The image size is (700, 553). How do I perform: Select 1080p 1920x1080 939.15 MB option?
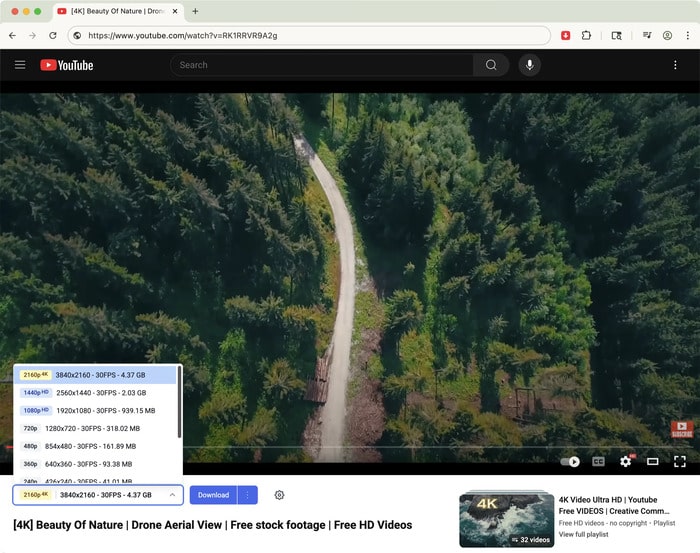(x=95, y=411)
